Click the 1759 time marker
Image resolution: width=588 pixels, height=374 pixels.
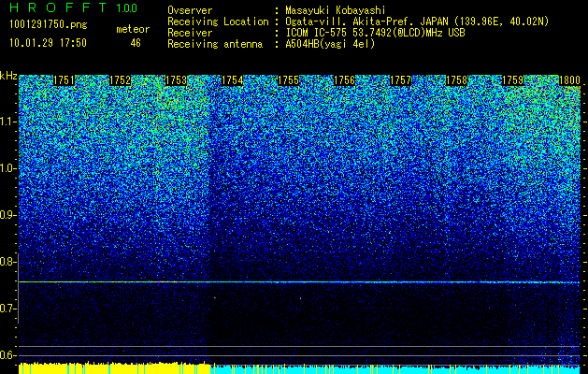[512, 80]
